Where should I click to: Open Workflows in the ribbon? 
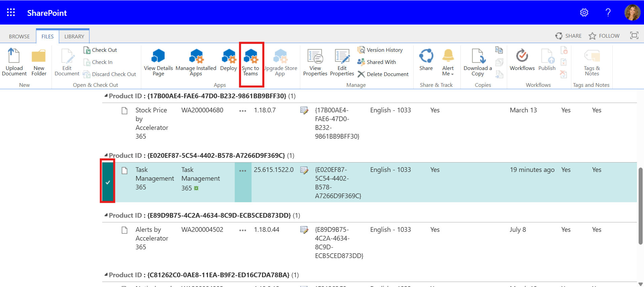(x=522, y=60)
